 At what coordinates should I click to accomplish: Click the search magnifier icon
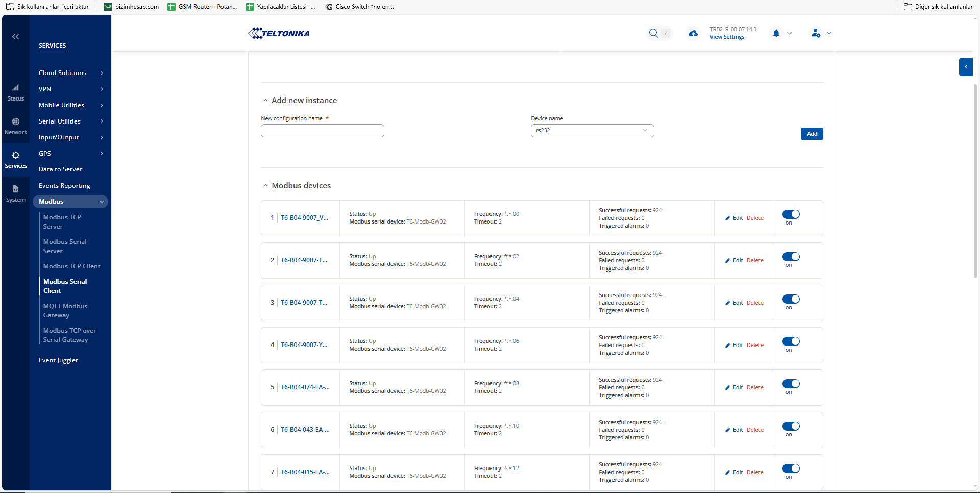[x=653, y=33]
